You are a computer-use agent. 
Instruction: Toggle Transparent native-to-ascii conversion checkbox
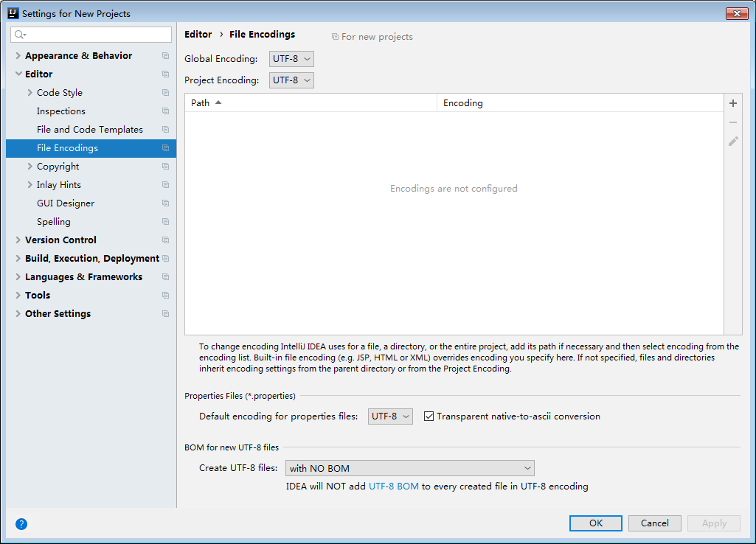(429, 416)
